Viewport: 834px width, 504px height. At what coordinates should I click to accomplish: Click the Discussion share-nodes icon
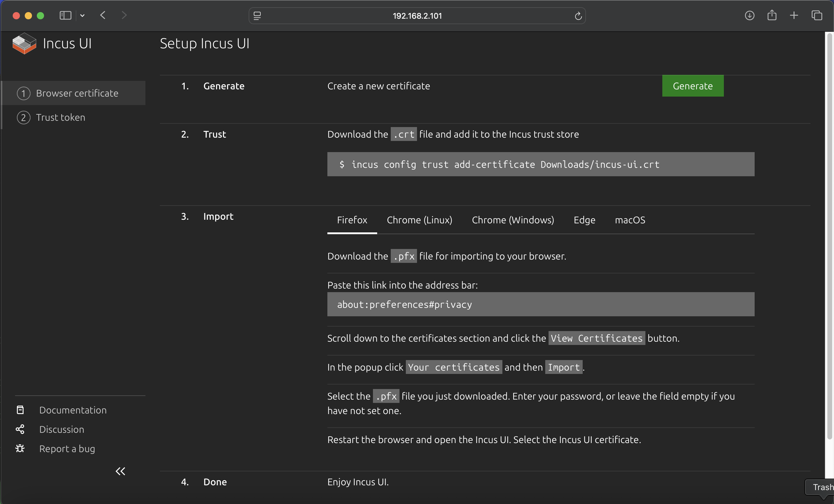[20, 429]
